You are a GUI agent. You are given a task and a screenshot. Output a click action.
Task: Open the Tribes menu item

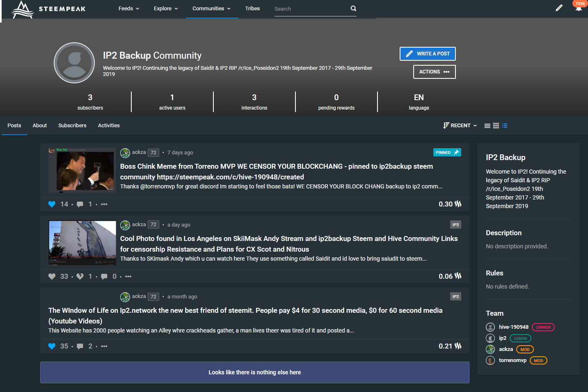coord(252,9)
